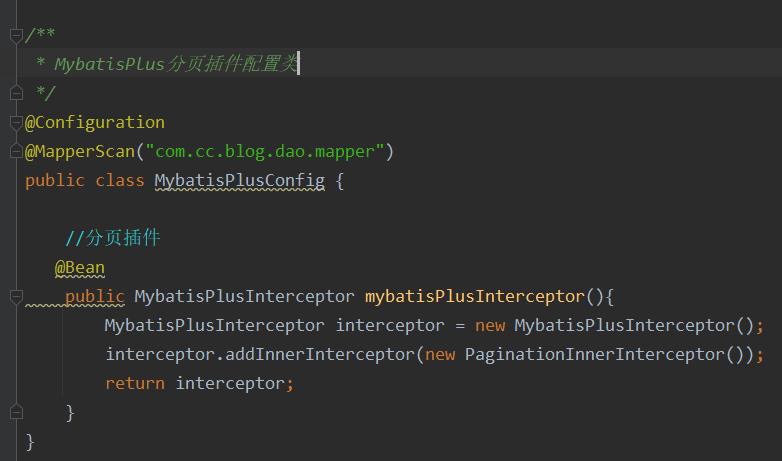Click the class keyword in the declaration
782x461 pixels.
[x=120, y=180]
